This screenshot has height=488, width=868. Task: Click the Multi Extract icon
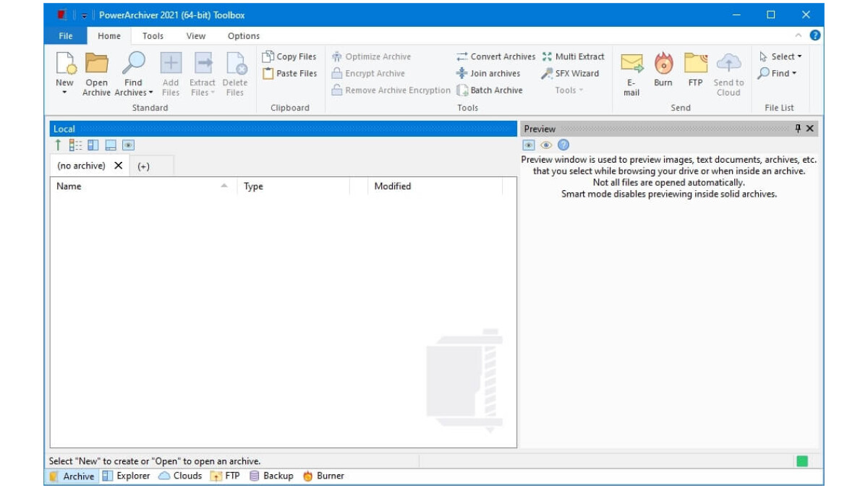547,56
